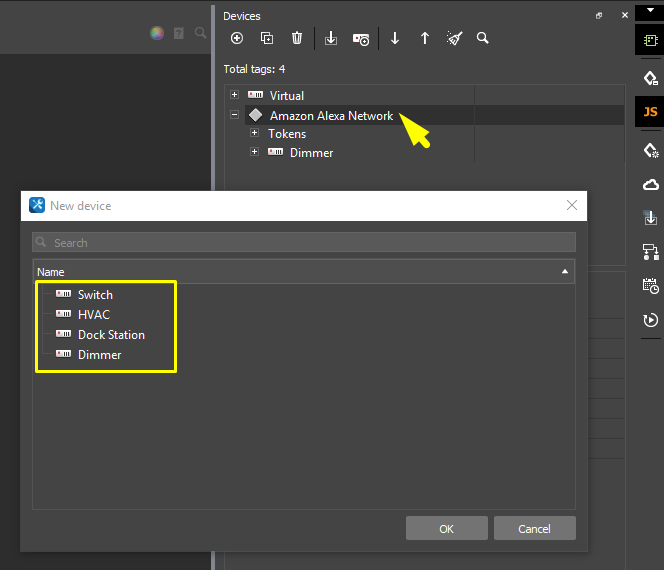
Task: Open the JS scripting panel in sidebar
Action: click(x=650, y=111)
